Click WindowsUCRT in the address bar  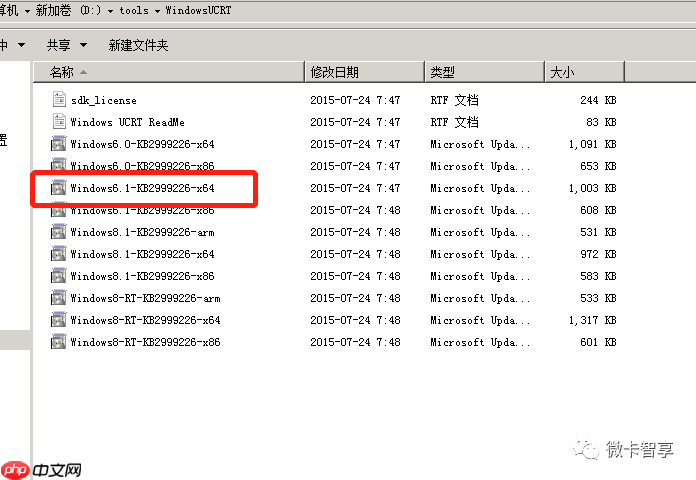198,10
